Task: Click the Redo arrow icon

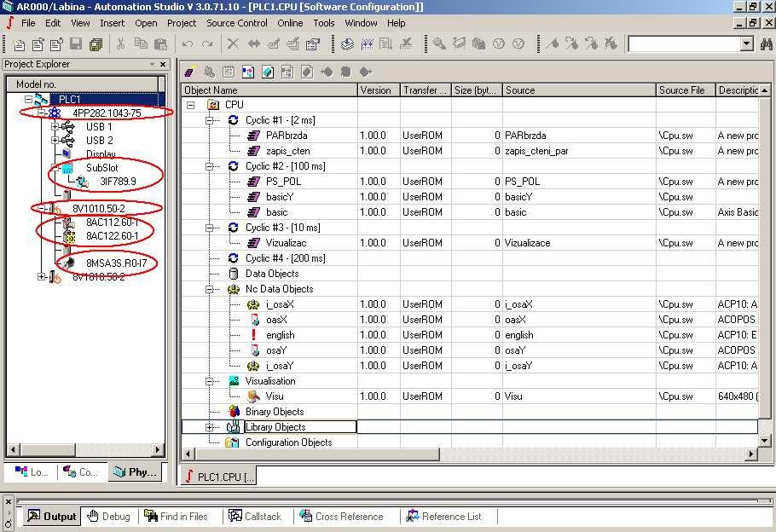Action: (x=207, y=44)
